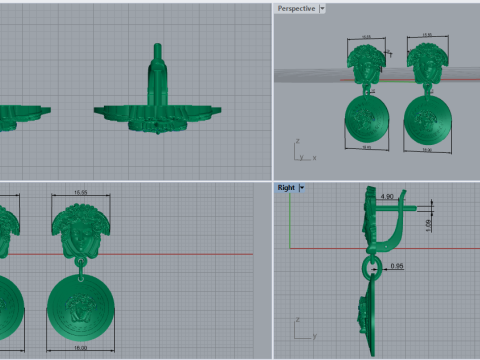
Task: Select the jump ring in the Right viewport
Action: click(x=371, y=267)
